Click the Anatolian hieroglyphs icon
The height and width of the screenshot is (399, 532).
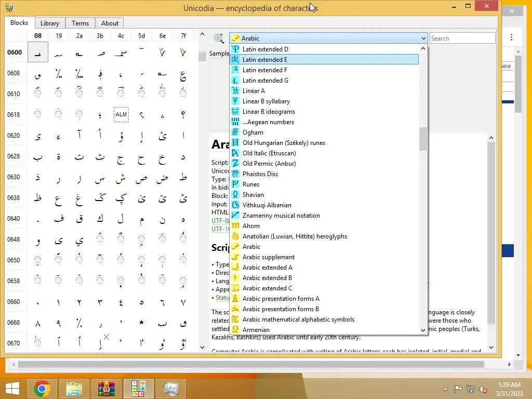[x=235, y=236]
